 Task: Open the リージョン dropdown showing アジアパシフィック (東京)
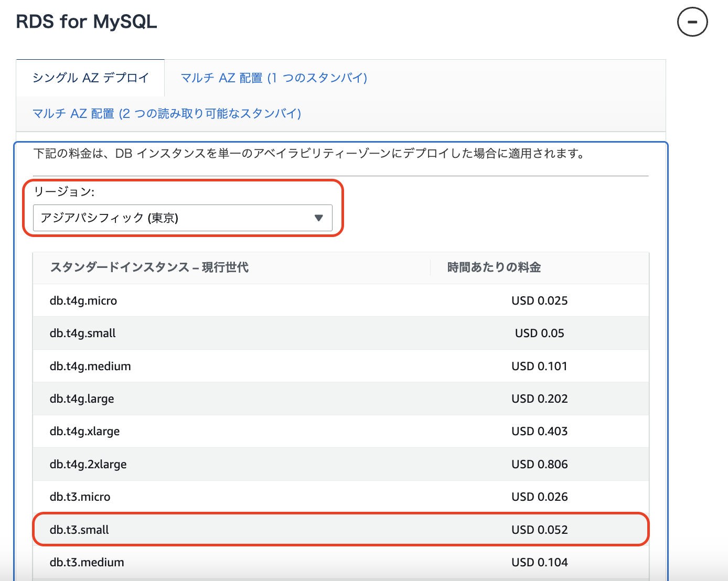(183, 218)
